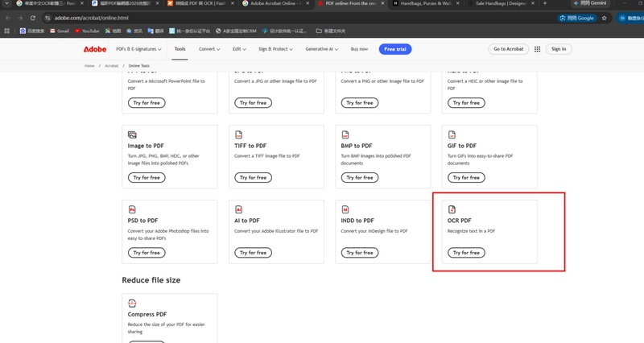Expand the Convert menu dropdown
The width and height of the screenshot is (644, 343).
tap(209, 49)
